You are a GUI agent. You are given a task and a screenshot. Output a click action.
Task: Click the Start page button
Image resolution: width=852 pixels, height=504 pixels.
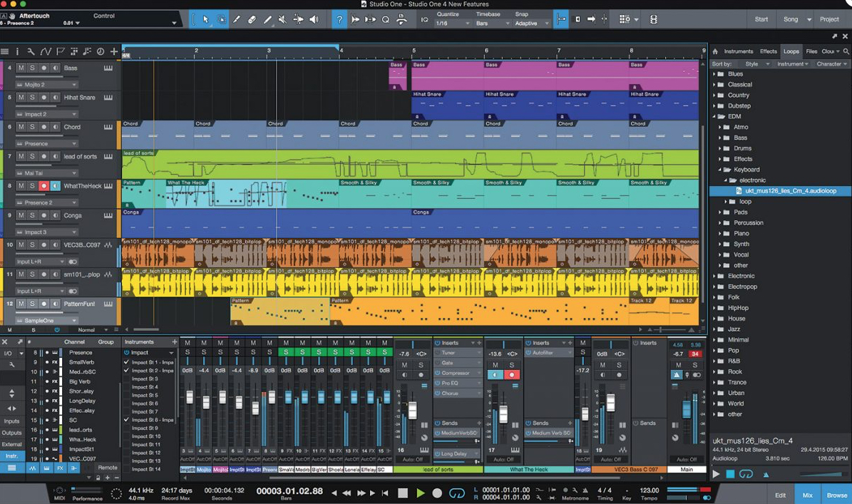click(761, 19)
